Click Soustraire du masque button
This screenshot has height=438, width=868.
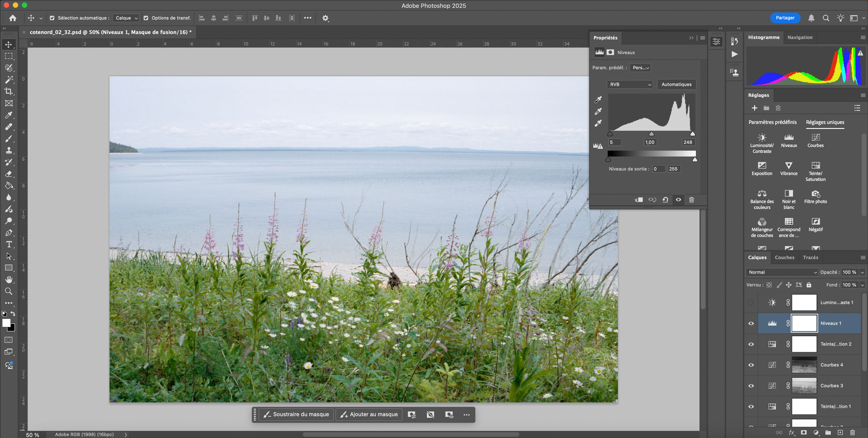tap(296, 414)
